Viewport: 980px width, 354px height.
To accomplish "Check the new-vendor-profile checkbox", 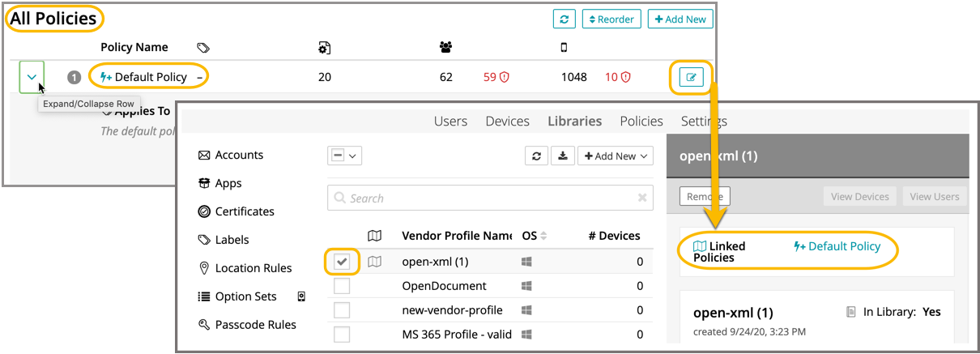I will pos(342,310).
